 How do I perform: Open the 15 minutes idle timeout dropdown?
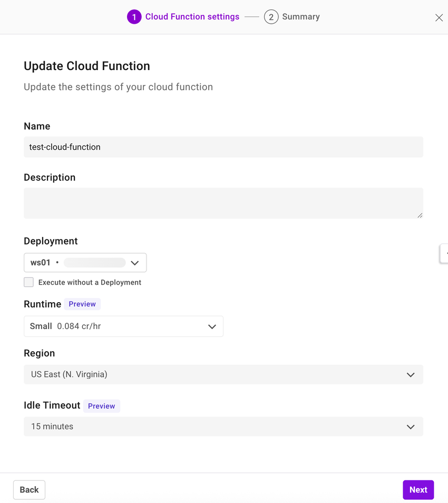click(223, 427)
